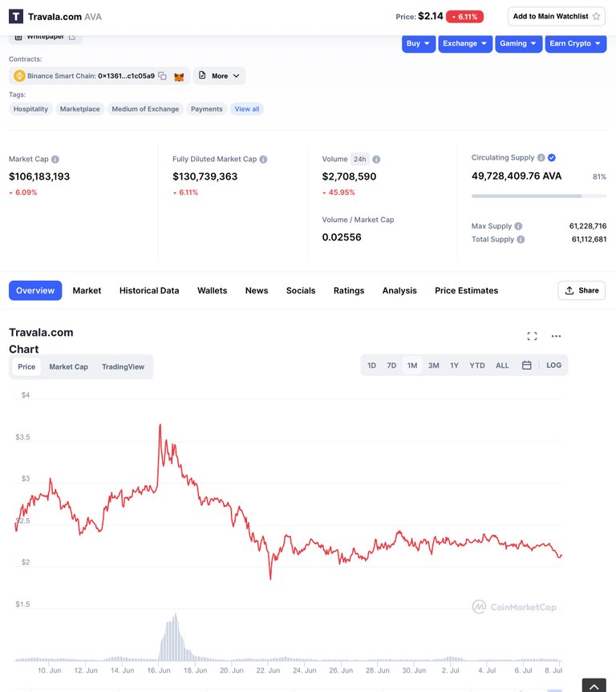
Task: Click the Share button
Action: (582, 290)
